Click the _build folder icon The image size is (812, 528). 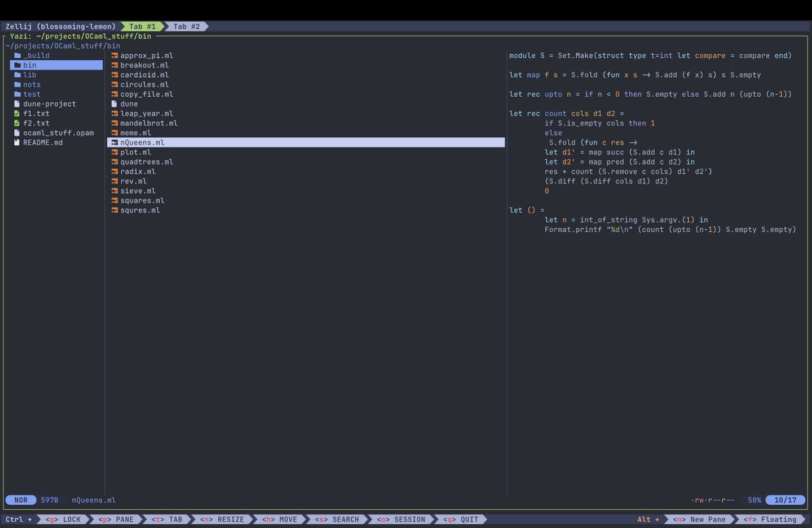(16, 56)
